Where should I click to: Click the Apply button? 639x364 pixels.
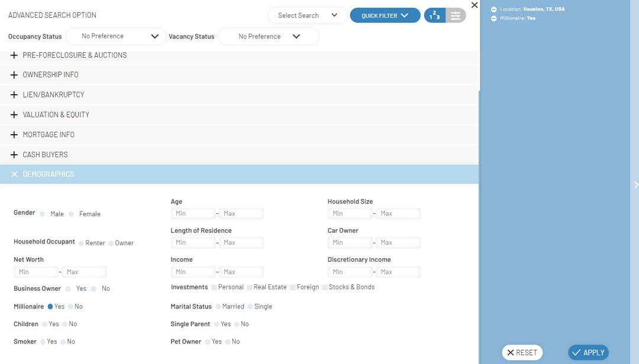[588, 353]
